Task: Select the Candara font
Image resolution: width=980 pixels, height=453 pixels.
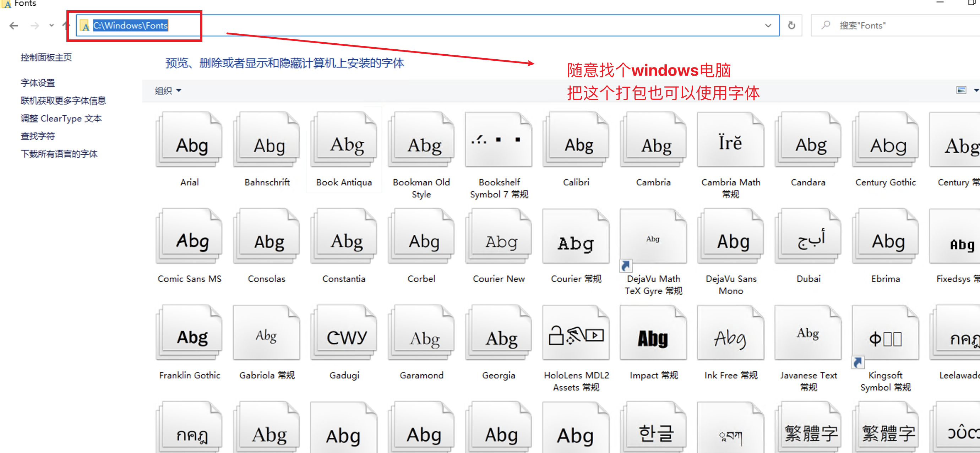Action: (808, 149)
